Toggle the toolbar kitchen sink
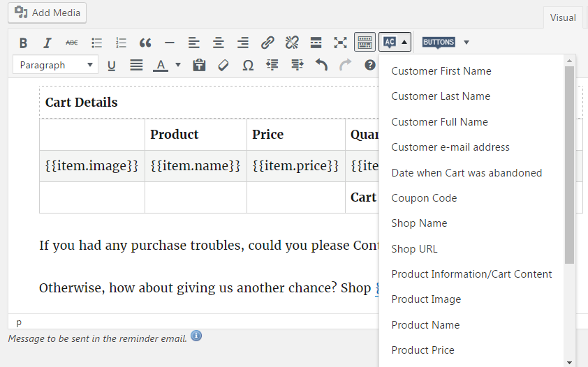The height and width of the screenshot is (367, 588). coord(365,43)
